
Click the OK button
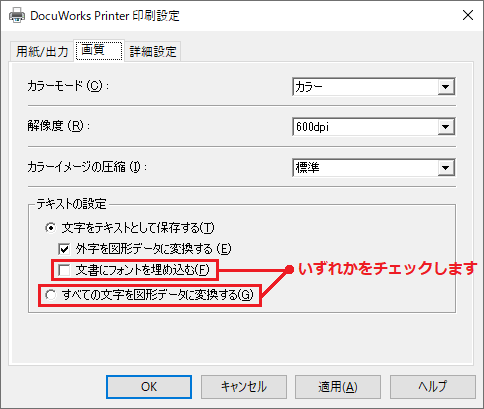(149, 387)
